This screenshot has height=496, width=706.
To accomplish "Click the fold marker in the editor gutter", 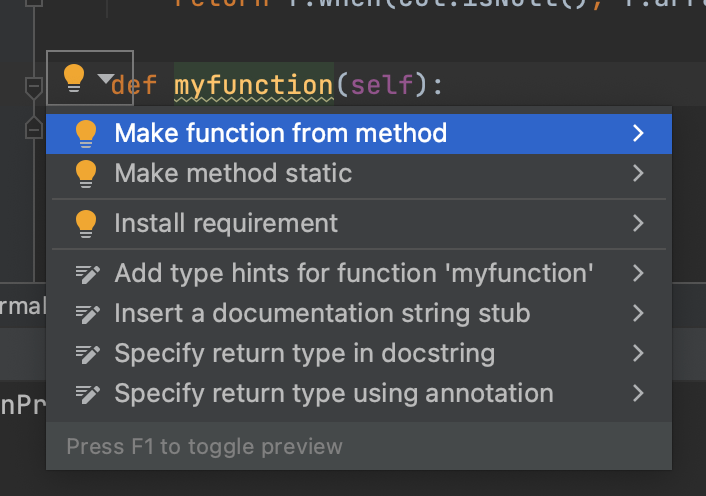I will coord(33,88).
